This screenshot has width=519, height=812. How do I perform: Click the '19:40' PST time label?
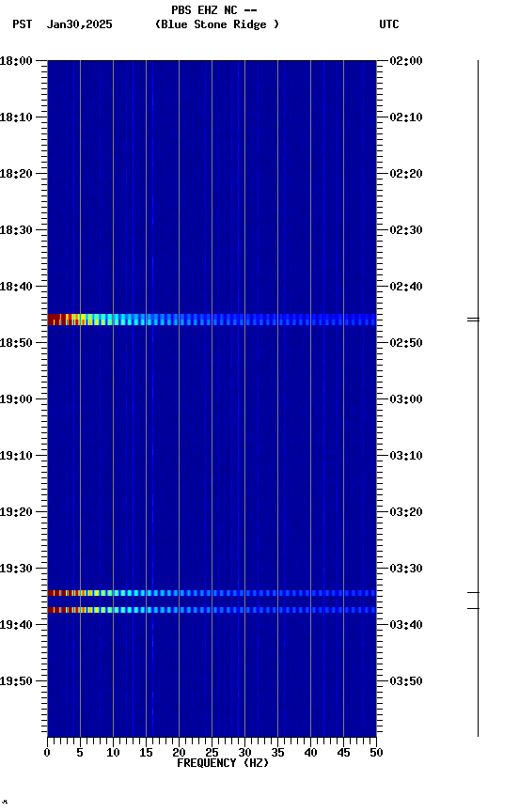click(16, 626)
